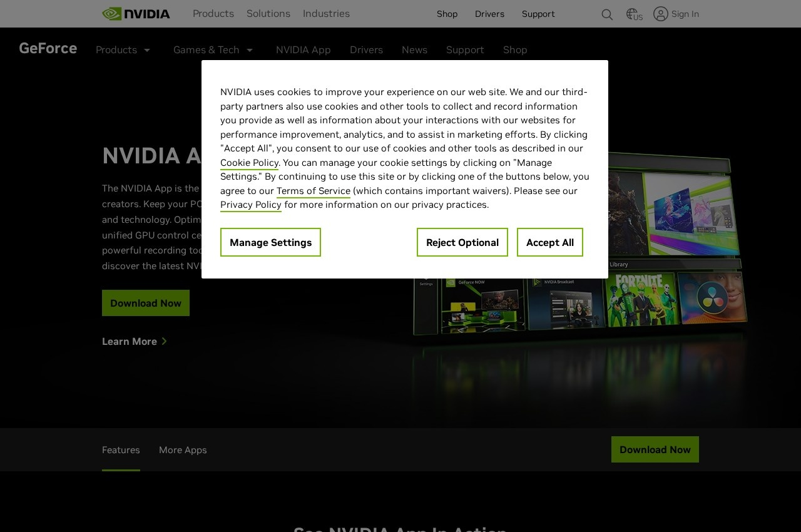801x532 pixels.
Task: Open top Products menu
Action: pos(213,14)
